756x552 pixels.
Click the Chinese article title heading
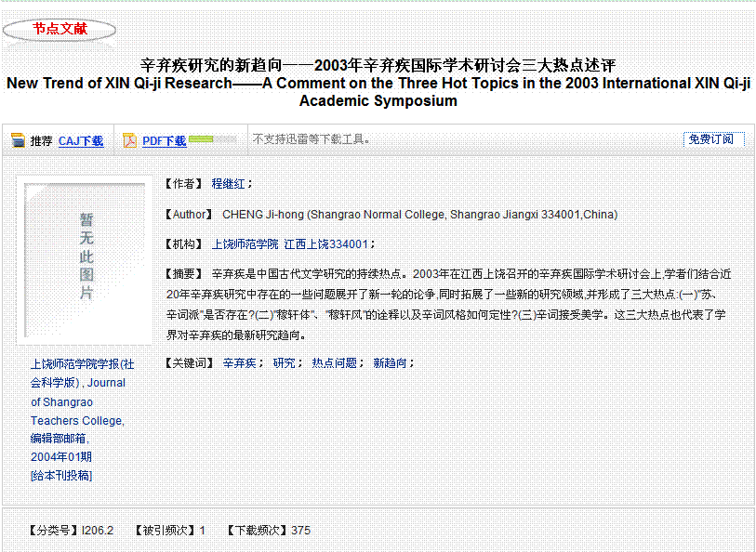coord(378,65)
